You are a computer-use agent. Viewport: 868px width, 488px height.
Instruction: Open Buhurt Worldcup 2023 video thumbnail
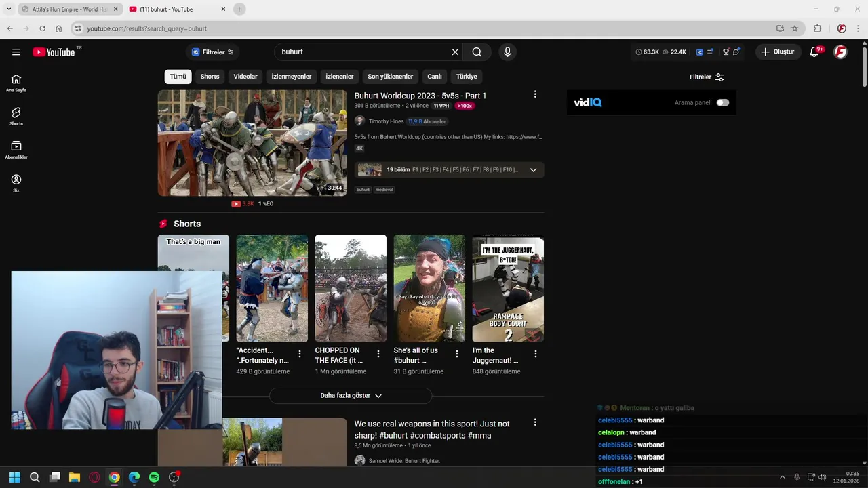(x=252, y=143)
